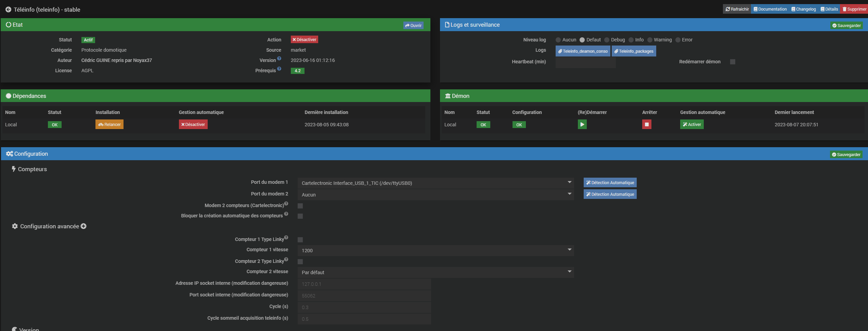Click the back arrow next to Téléinfo title

[x=8, y=10]
